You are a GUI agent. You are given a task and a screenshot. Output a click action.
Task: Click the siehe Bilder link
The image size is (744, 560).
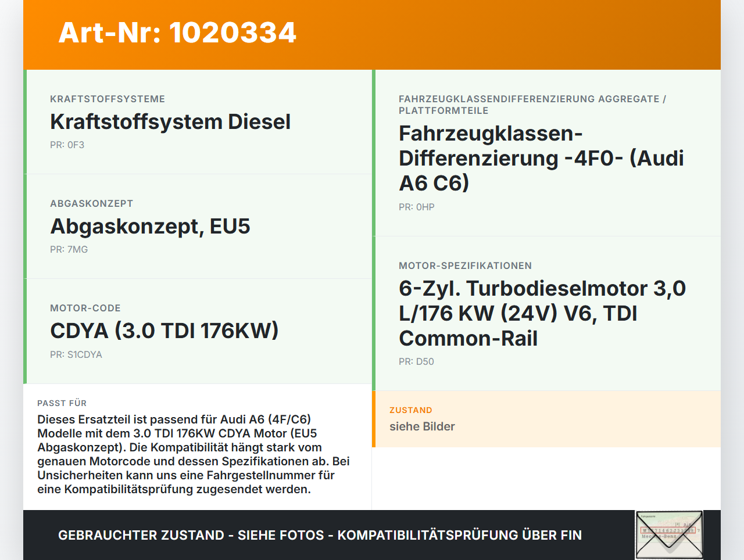coord(421,426)
